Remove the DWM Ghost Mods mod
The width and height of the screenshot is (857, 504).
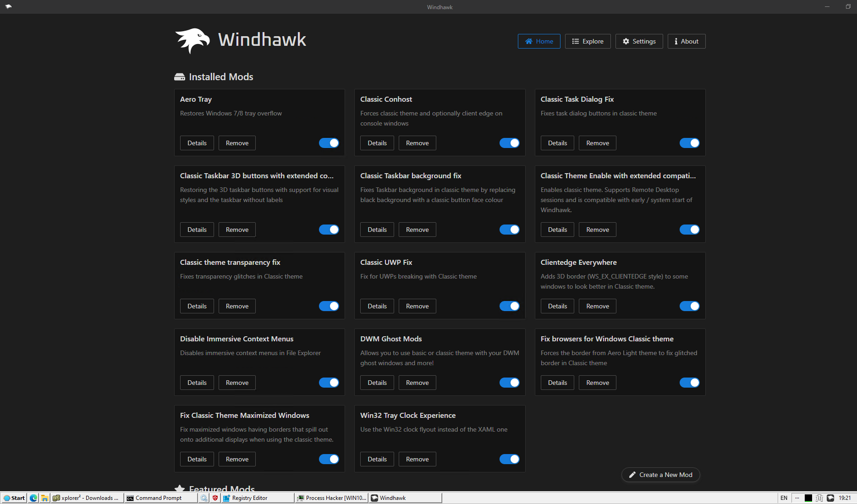pyautogui.click(x=417, y=382)
